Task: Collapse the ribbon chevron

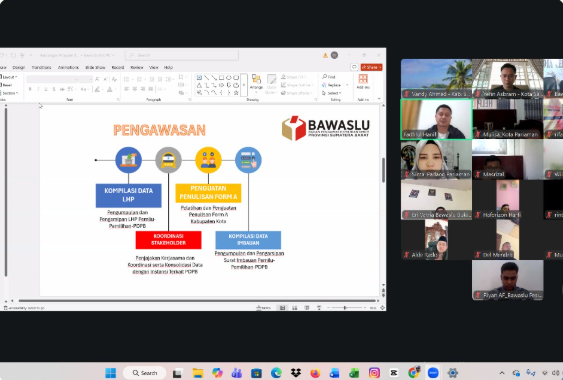Action: 379,99
